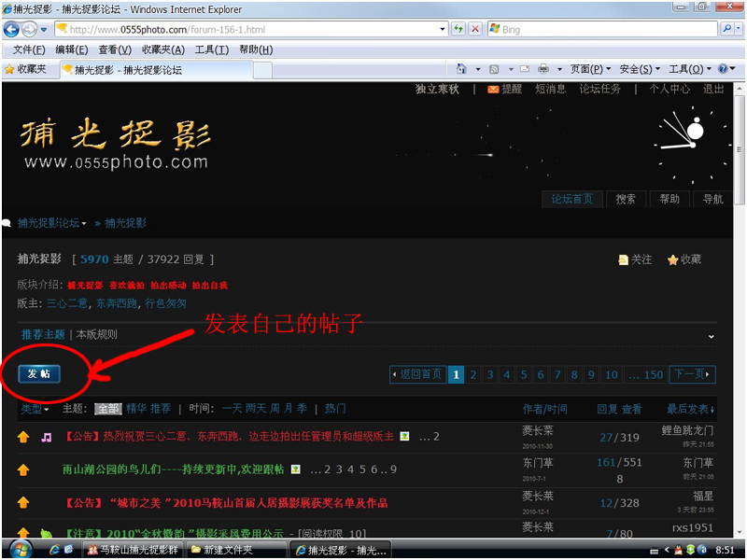
Task: Click the 搜索 navigation tab
Action: (626, 199)
